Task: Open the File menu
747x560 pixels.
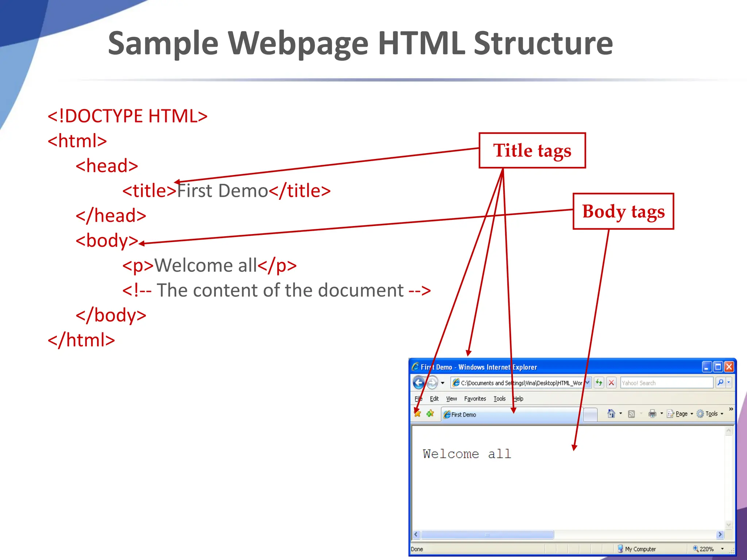Action: (418, 398)
